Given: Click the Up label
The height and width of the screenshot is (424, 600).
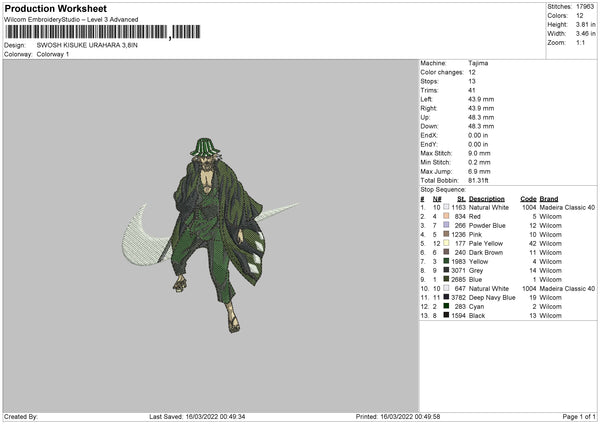Looking at the screenshot, I should (425, 117).
